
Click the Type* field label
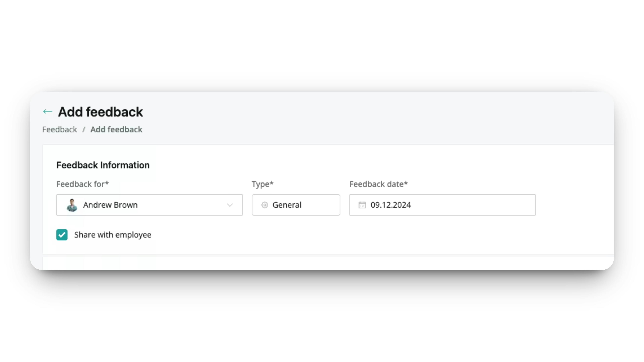click(262, 184)
